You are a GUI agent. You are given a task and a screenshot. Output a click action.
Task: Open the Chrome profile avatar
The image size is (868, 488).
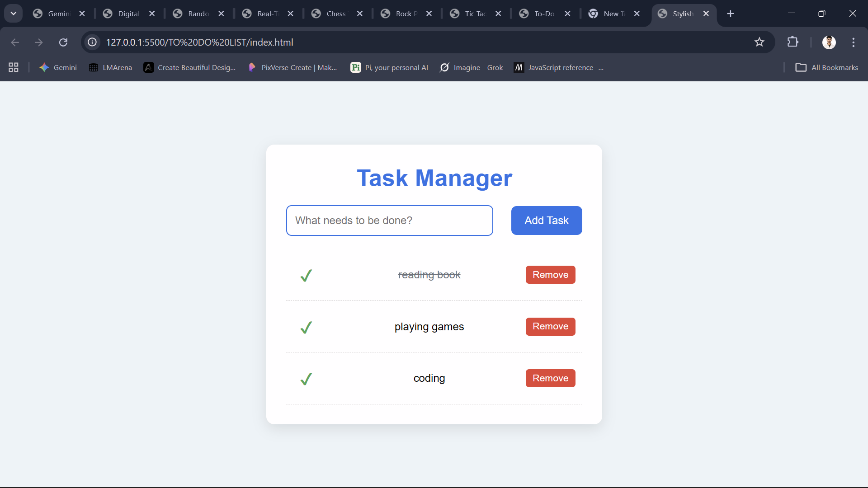click(829, 42)
